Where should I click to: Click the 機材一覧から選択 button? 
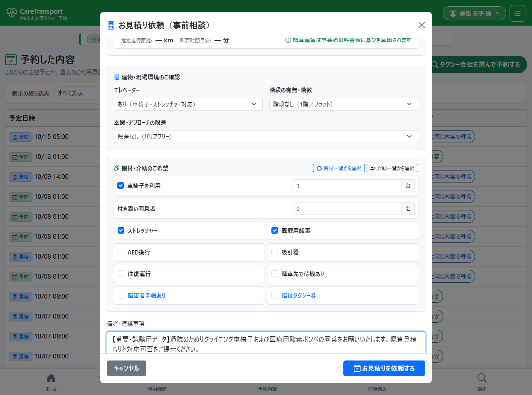click(x=339, y=168)
